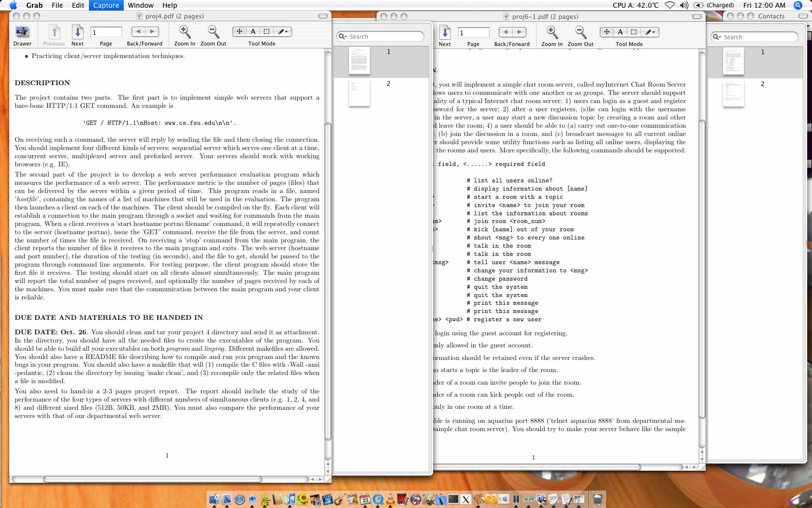Viewport: 812px width, 508px height.
Task: Open the Help menu
Action: [x=170, y=5]
